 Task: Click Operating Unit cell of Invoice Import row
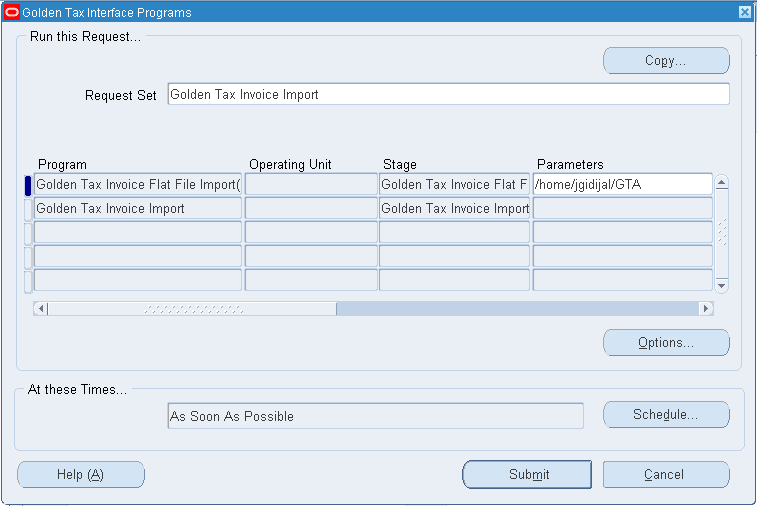coord(311,208)
